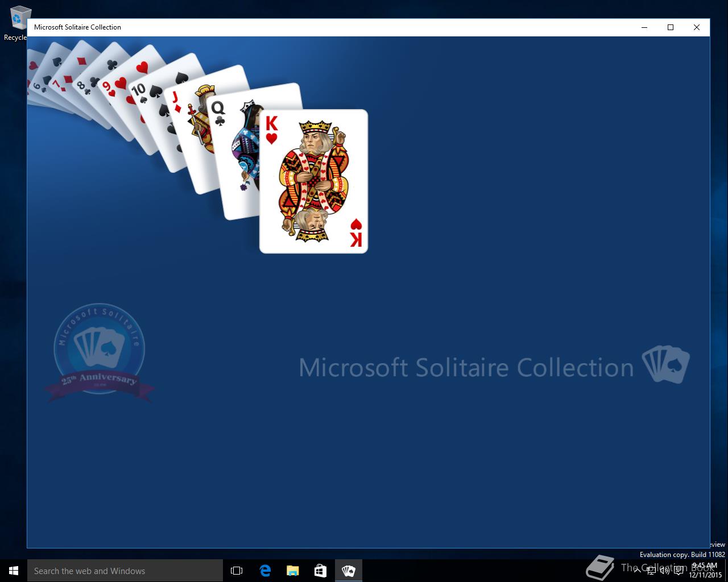The width and height of the screenshot is (728, 582).
Task: Open the Action Center notifications icon
Action: [679, 571]
